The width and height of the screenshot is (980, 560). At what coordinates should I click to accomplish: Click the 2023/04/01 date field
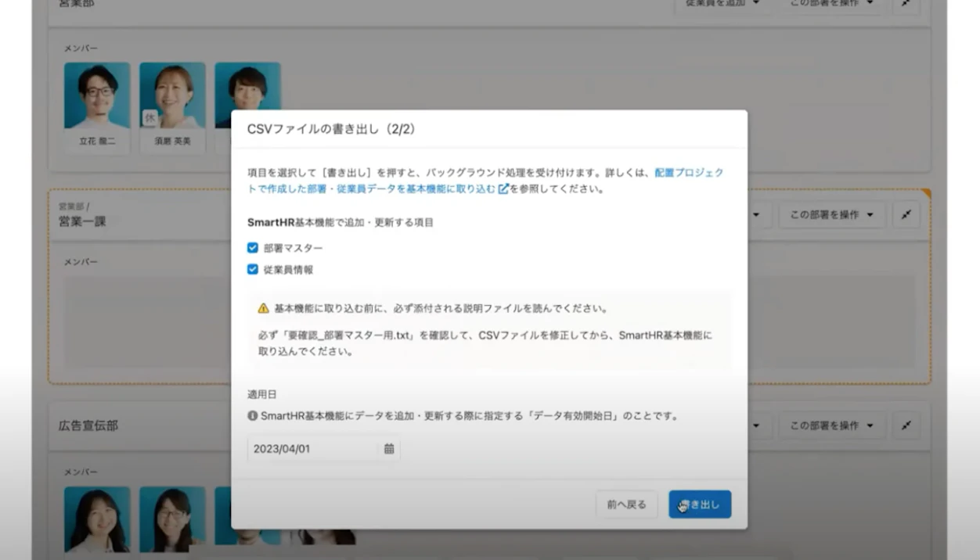click(323, 449)
